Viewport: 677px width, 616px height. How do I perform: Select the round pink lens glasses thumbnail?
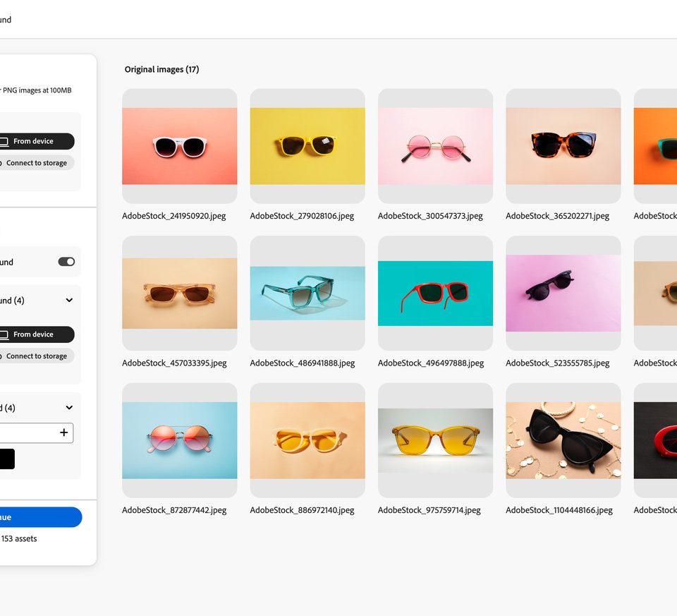pos(435,146)
